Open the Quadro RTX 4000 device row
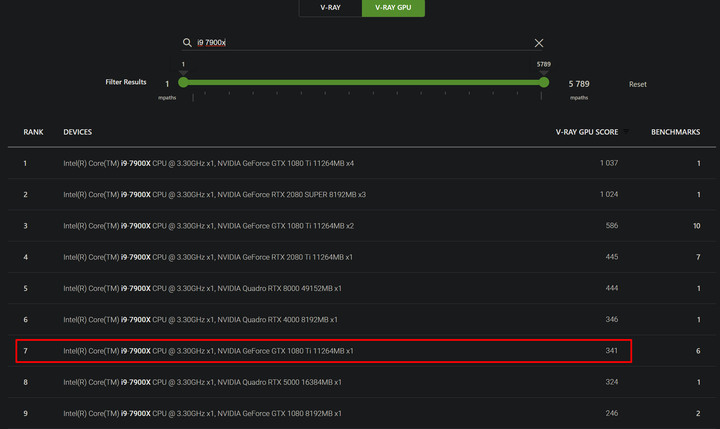Viewport: 720px width, 429px height. coord(362,319)
